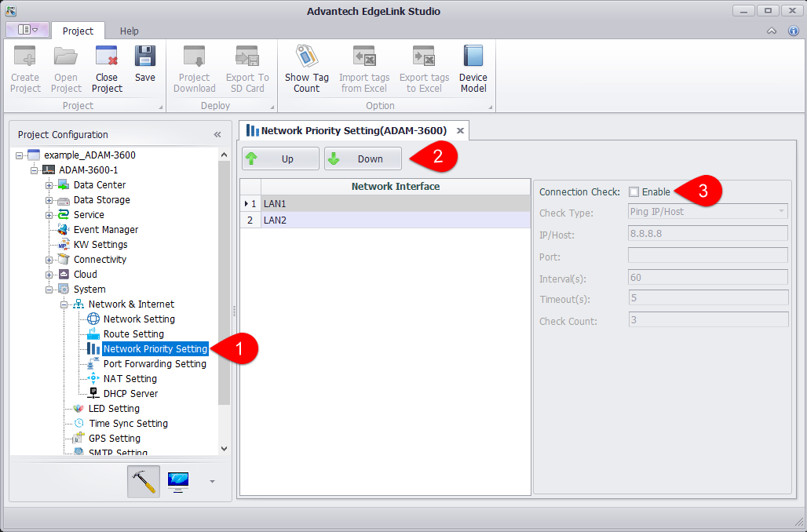Click the Close Project icon

pos(107,68)
